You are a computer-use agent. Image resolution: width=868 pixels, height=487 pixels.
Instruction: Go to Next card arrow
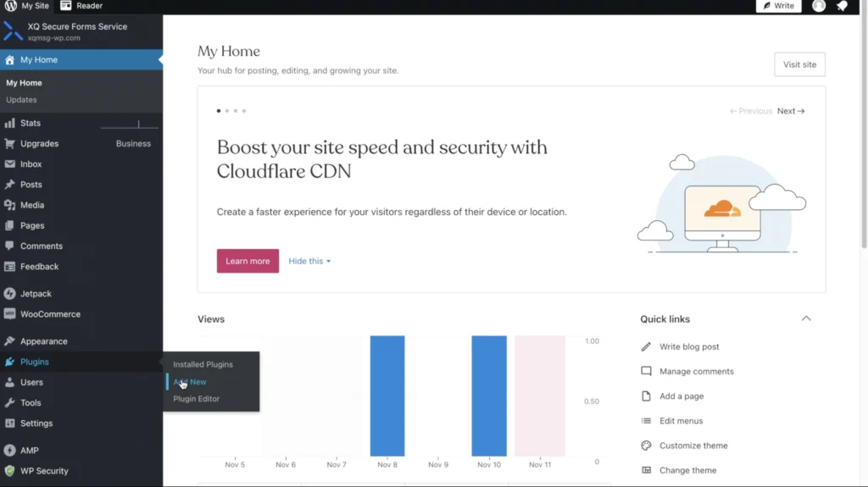pos(791,111)
